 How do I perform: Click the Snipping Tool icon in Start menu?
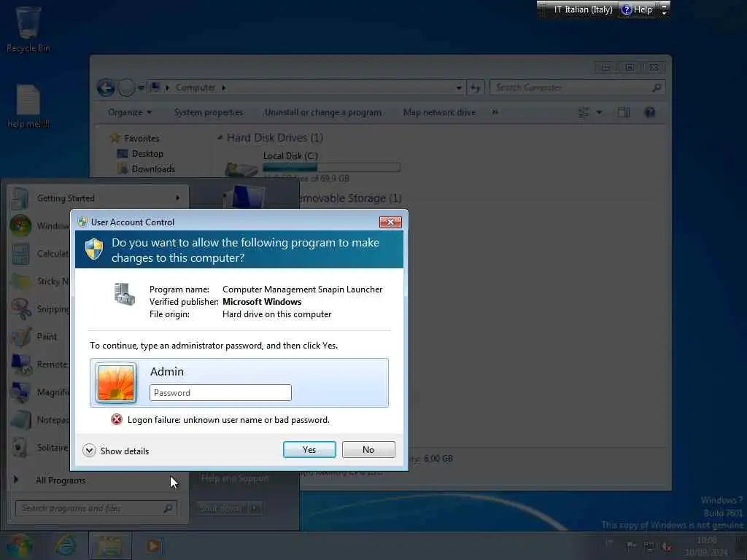click(20, 308)
